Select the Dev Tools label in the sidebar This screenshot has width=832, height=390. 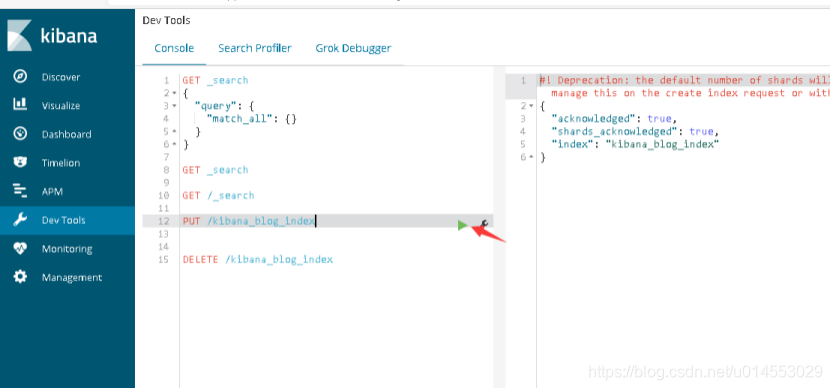point(64,220)
